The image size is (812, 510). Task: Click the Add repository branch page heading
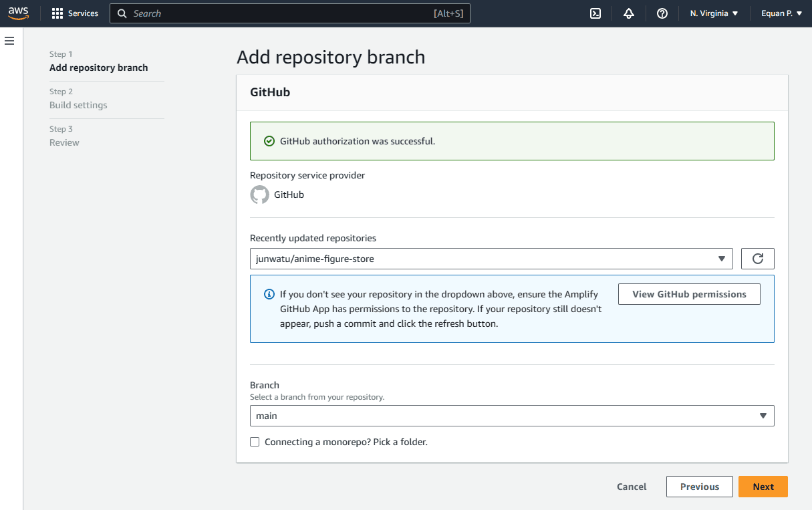point(331,57)
